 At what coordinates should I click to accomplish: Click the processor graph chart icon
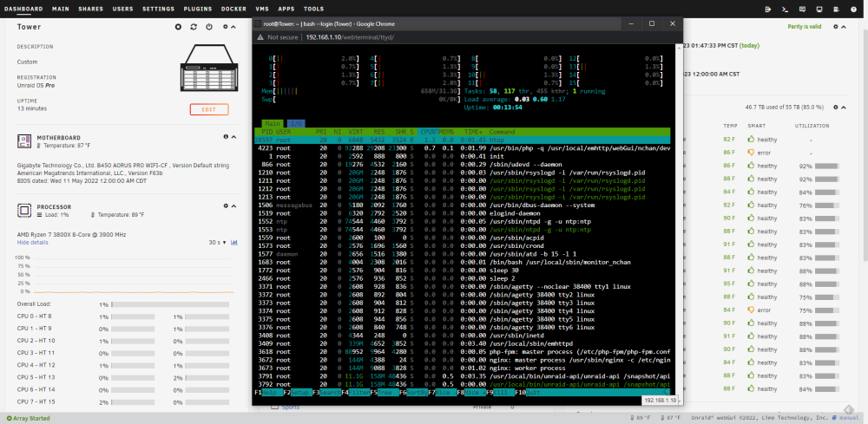(x=234, y=242)
